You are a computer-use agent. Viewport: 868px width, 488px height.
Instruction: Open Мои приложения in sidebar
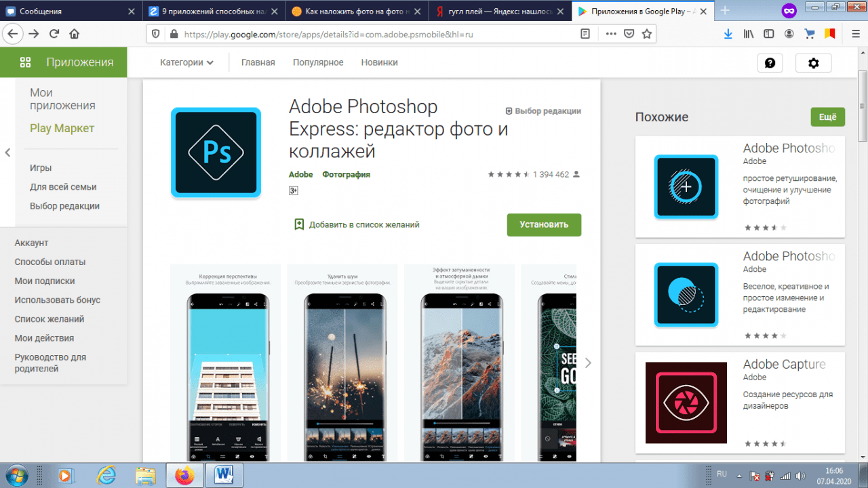[62, 99]
